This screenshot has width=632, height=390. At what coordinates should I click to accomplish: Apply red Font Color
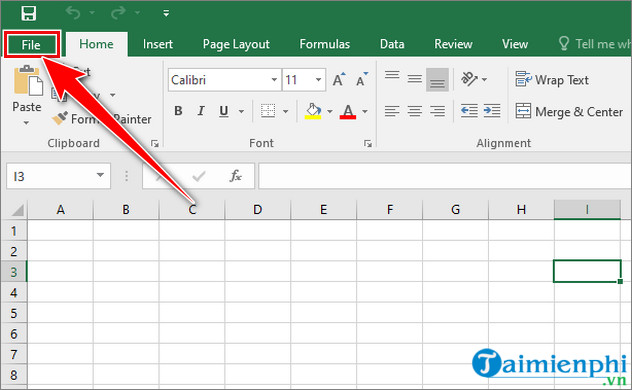coord(348,111)
